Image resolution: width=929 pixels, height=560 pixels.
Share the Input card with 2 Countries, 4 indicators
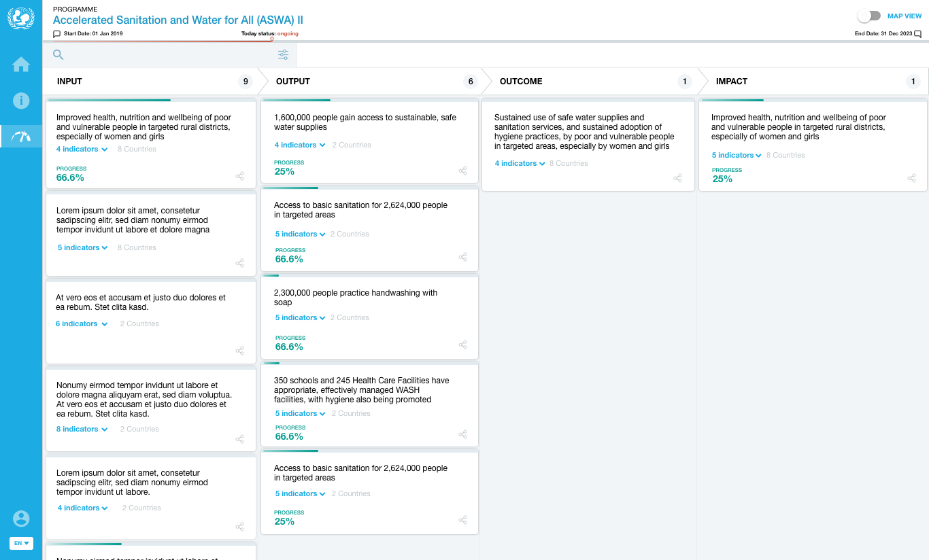click(240, 527)
